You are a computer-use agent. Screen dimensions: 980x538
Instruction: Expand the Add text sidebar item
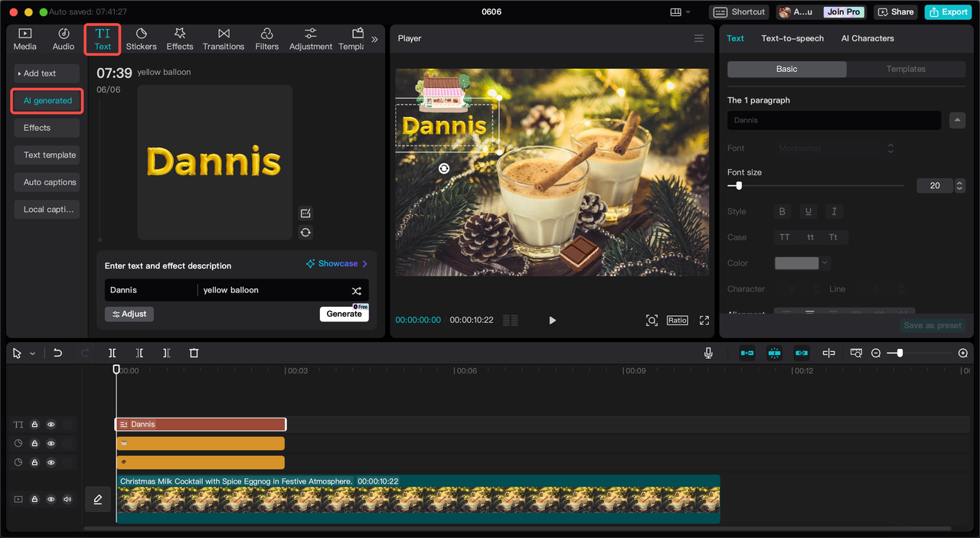click(x=47, y=73)
